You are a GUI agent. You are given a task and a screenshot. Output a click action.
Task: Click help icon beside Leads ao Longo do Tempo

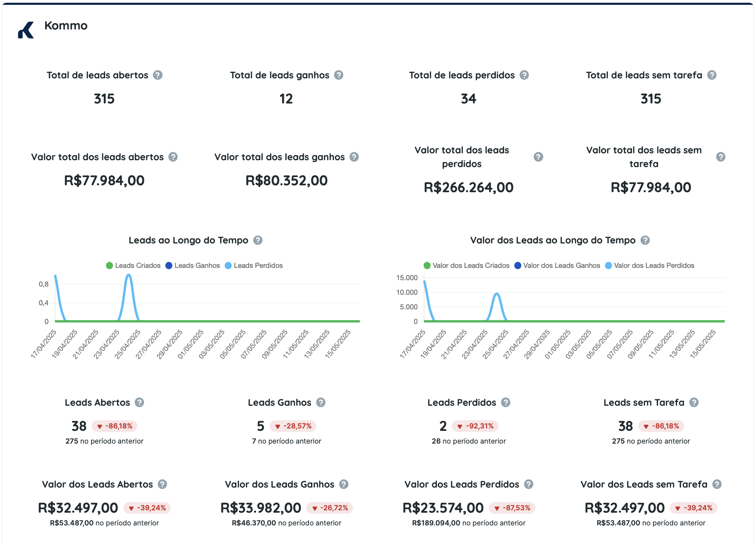click(x=258, y=240)
